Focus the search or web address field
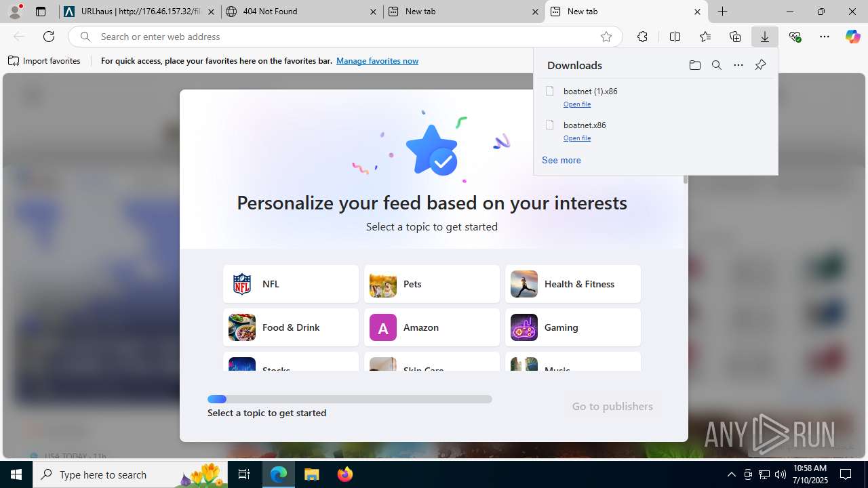 click(x=346, y=37)
